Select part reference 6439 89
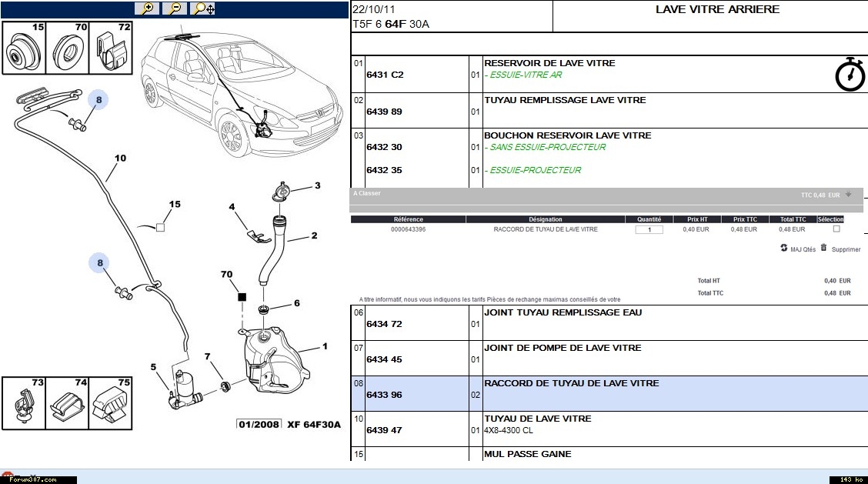The height and width of the screenshot is (484, 868). pos(384,112)
